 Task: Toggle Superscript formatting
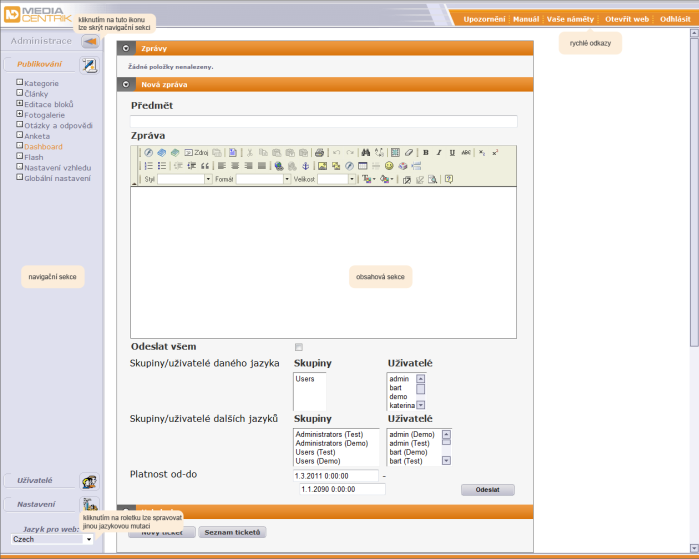coord(495,153)
